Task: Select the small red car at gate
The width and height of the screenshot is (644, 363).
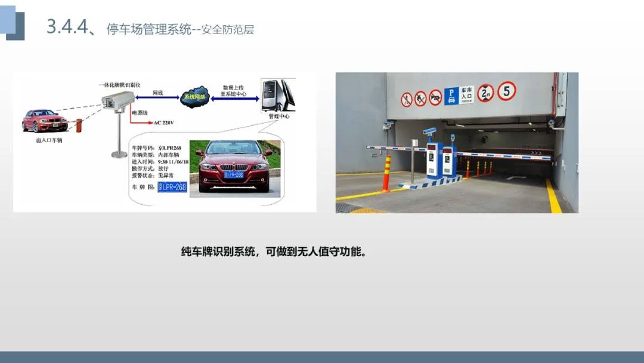Action: (45, 121)
